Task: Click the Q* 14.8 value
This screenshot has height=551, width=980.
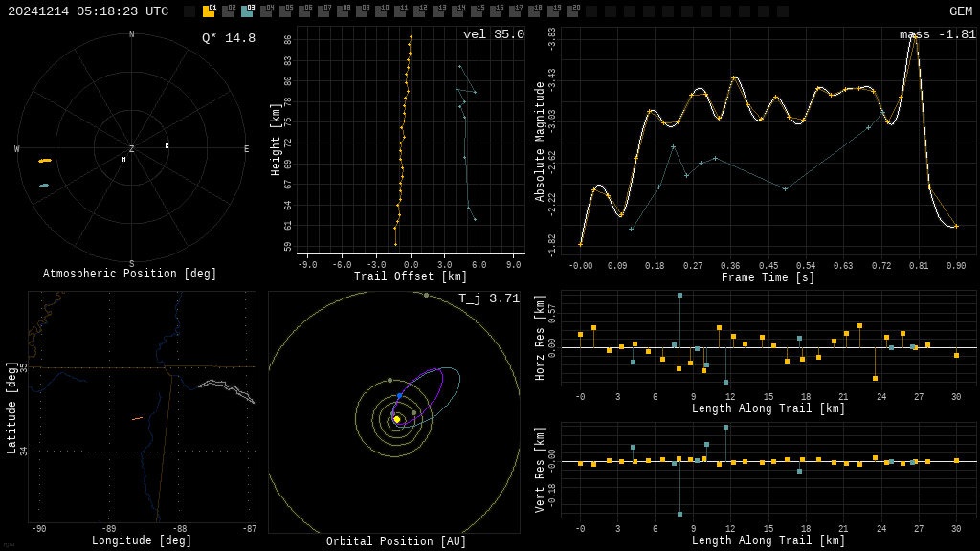Action: [228, 38]
